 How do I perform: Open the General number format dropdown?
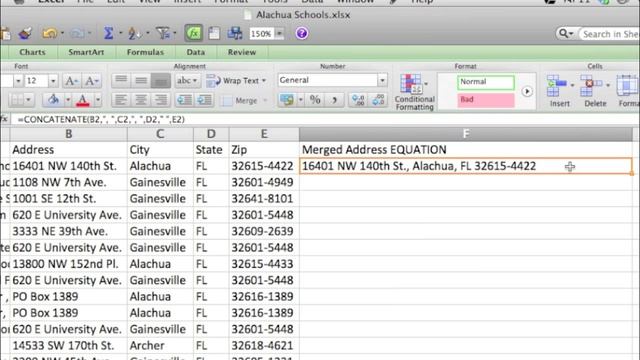click(x=382, y=80)
